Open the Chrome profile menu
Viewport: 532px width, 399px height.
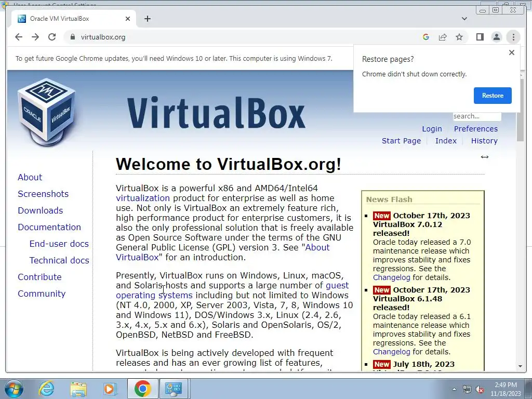coord(496,37)
